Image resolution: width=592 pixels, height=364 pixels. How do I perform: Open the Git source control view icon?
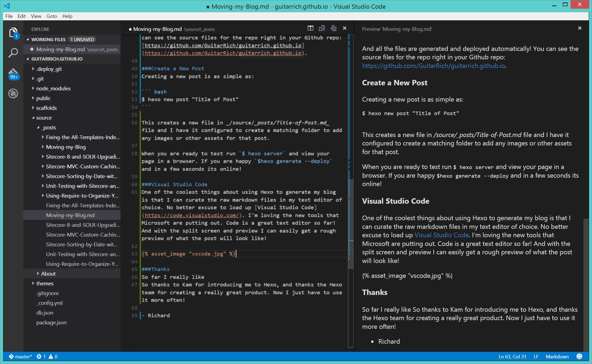13,74
